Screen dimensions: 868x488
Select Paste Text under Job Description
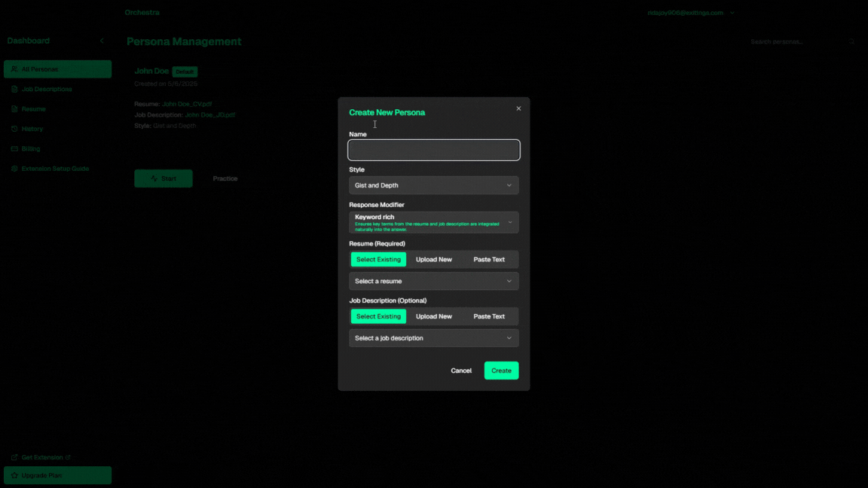click(489, 316)
